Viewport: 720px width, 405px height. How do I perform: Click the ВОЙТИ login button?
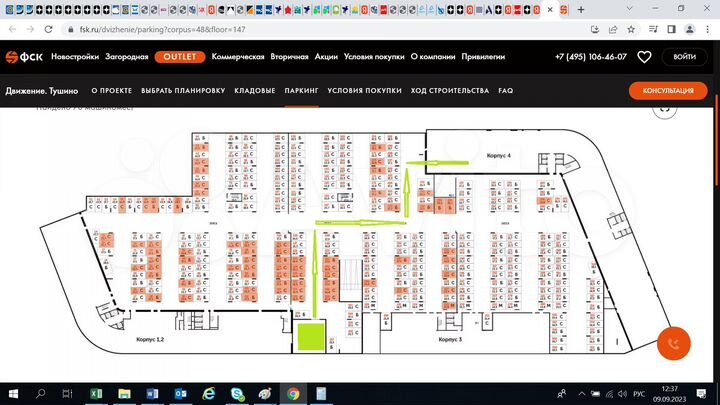pyautogui.click(x=685, y=57)
